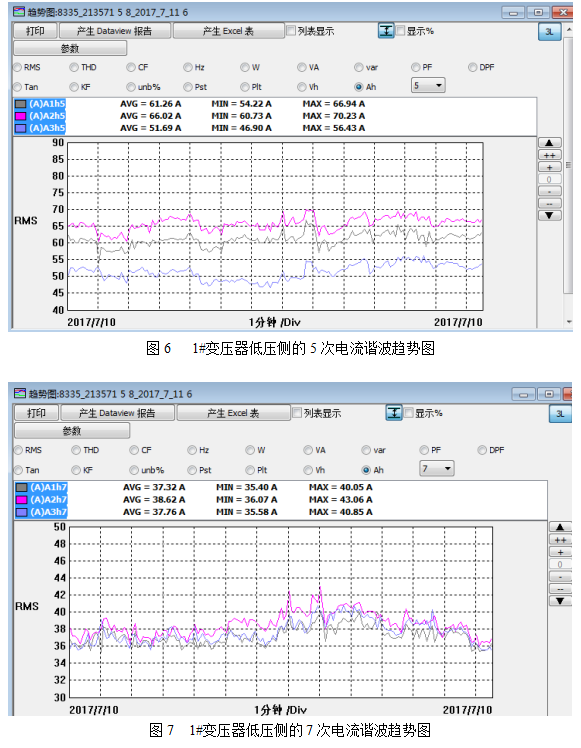Click 0 reset button in top chart
Viewport: 581px width, 748px height.
550,179
